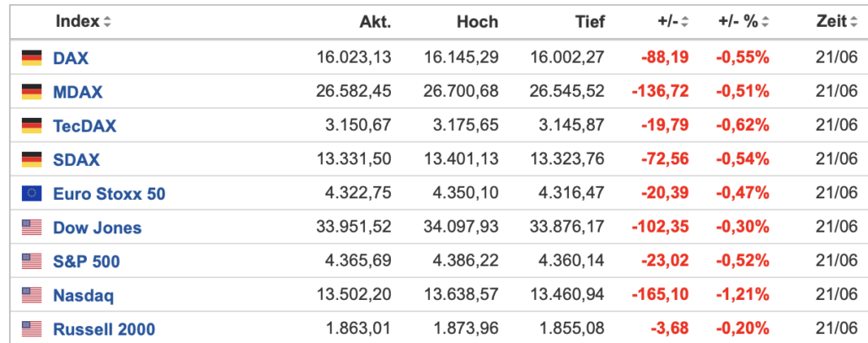Click the Hoch column header
The height and width of the screenshot is (343, 868).
(x=477, y=22)
